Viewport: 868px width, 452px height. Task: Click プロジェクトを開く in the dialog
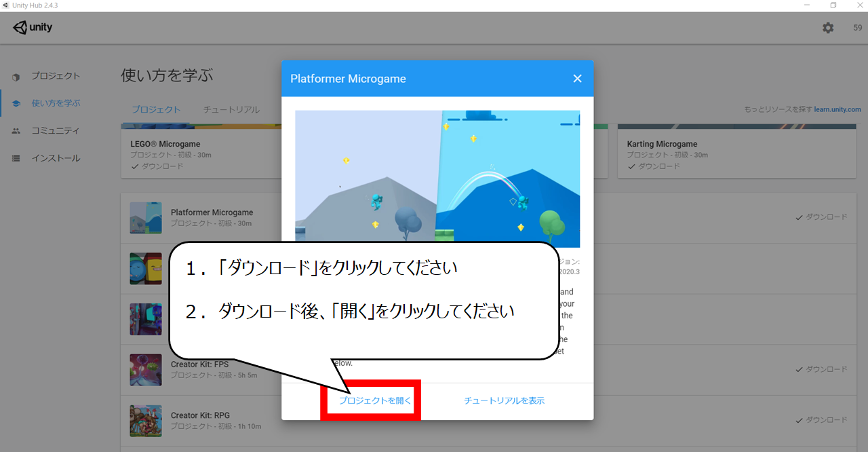click(x=375, y=400)
